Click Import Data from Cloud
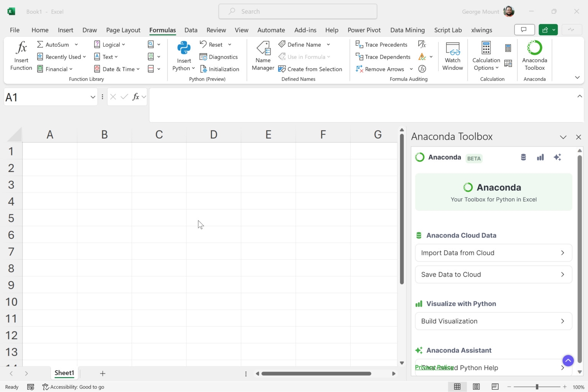 493,253
